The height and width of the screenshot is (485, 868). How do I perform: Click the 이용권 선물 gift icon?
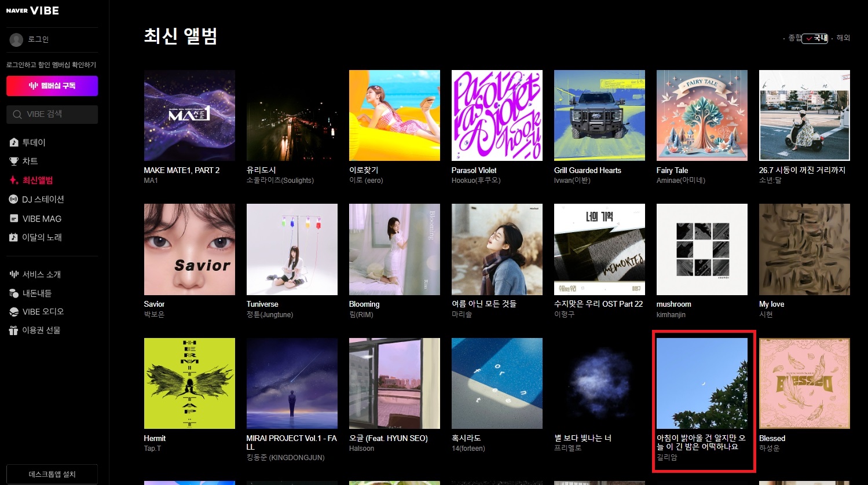(14, 330)
